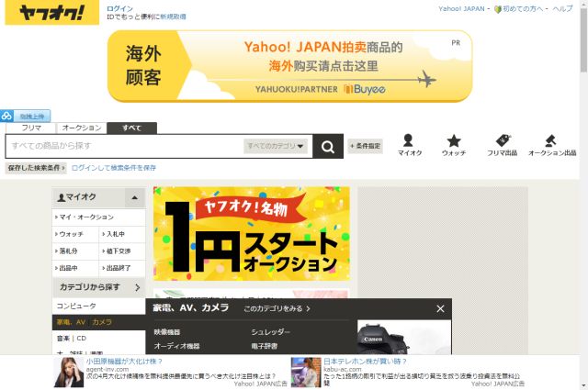Open the Buyee overseas customers banner
This screenshot has width=588, height=390.
click(289, 64)
